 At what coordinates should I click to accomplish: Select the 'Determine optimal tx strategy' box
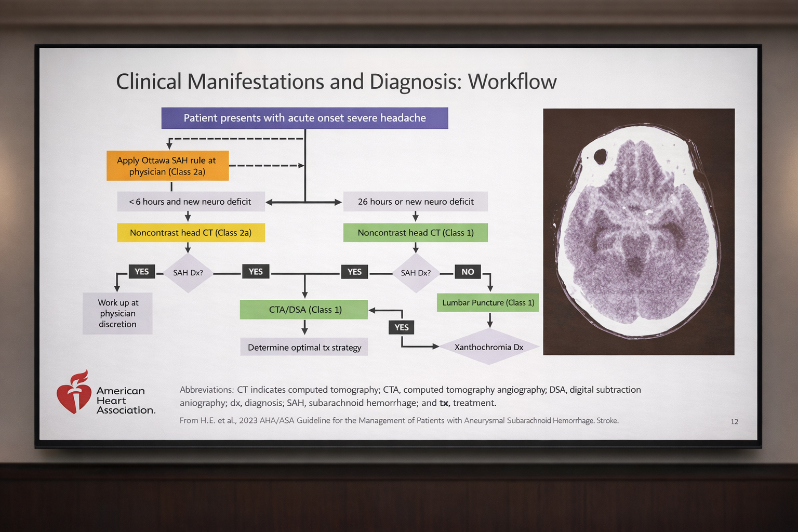click(304, 348)
